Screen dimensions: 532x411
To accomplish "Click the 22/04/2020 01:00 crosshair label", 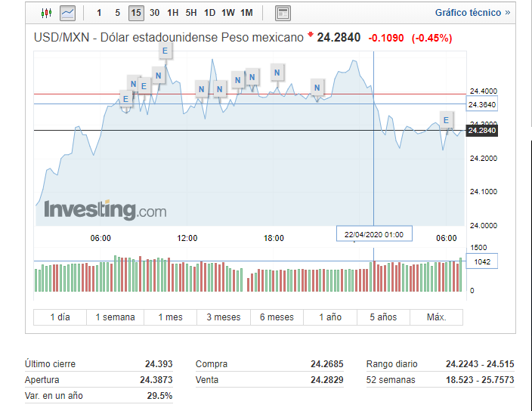I will point(374,234).
